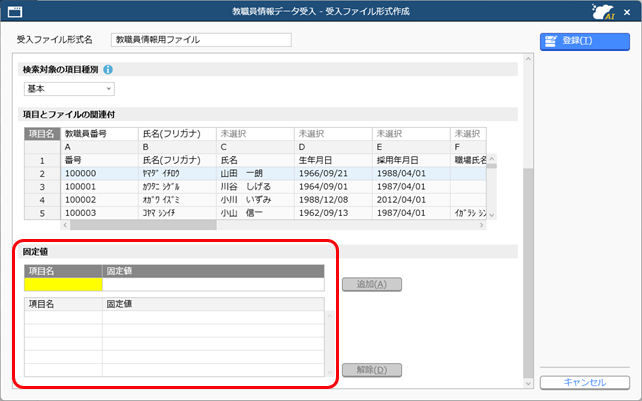Click column letter B header
This screenshot has height=401, width=642.
click(177, 147)
